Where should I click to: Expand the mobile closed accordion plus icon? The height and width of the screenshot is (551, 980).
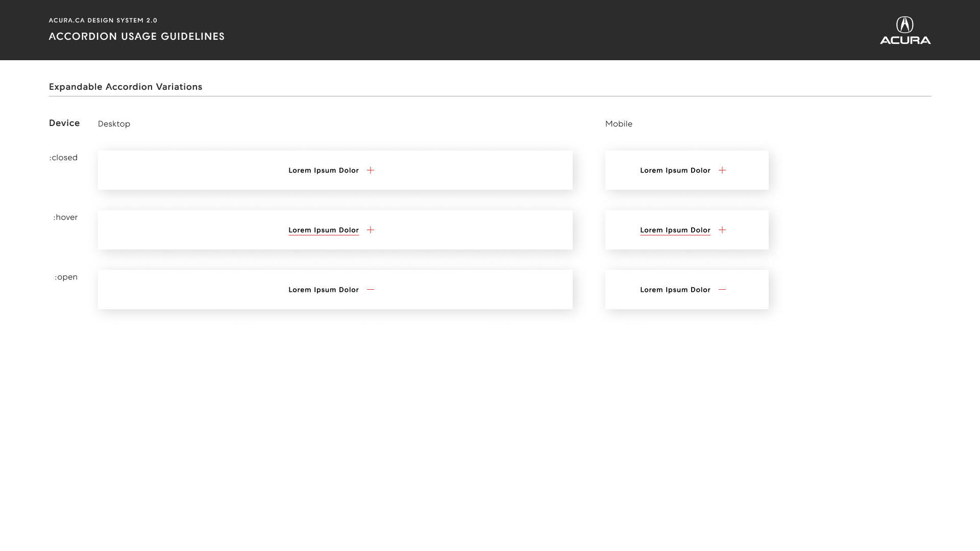coord(722,170)
